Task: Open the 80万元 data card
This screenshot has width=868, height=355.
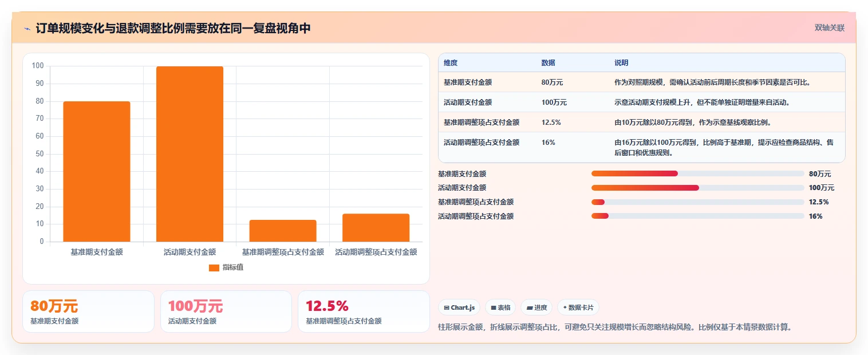Action: point(88,311)
